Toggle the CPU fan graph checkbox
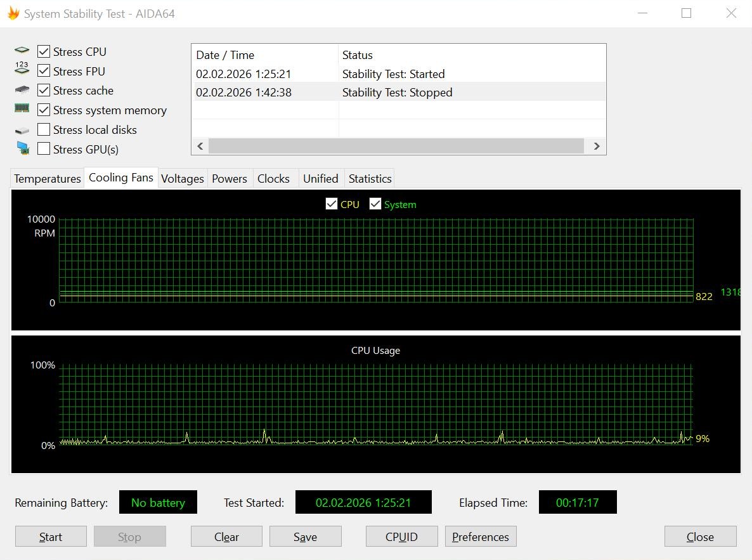The height and width of the screenshot is (560, 752). tap(332, 204)
